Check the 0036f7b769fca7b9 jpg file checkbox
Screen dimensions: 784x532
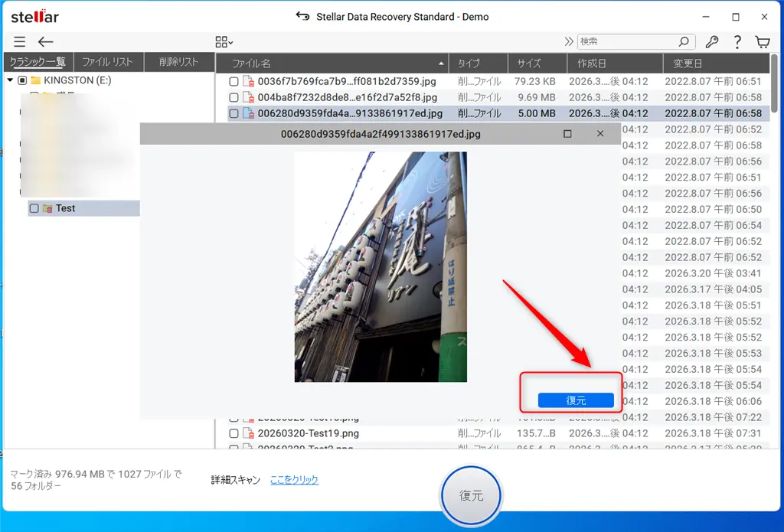(x=234, y=81)
